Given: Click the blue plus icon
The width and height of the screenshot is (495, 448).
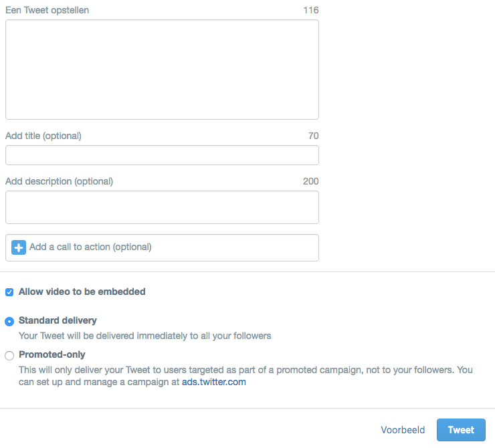Looking at the screenshot, I should click(19, 247).
